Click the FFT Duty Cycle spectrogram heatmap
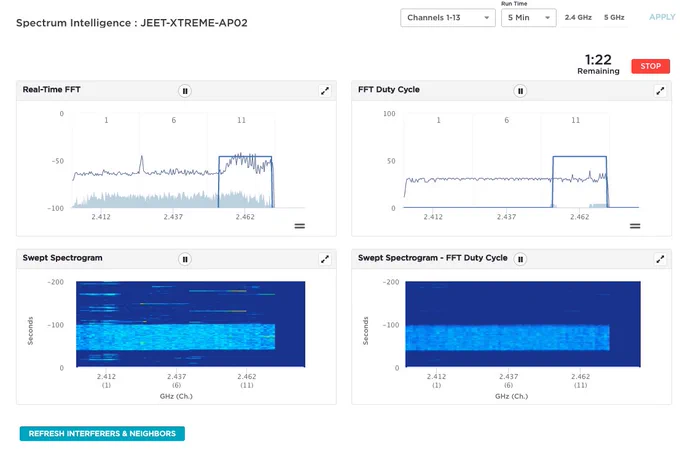The image size is (680, 449). [523, 324]
